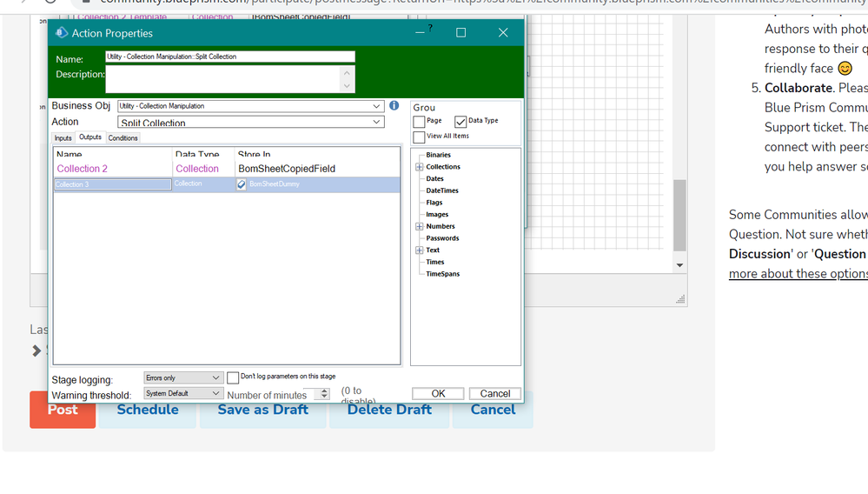868x494 pixels.
Task: Click the Name text field
Action: point(230,57)
